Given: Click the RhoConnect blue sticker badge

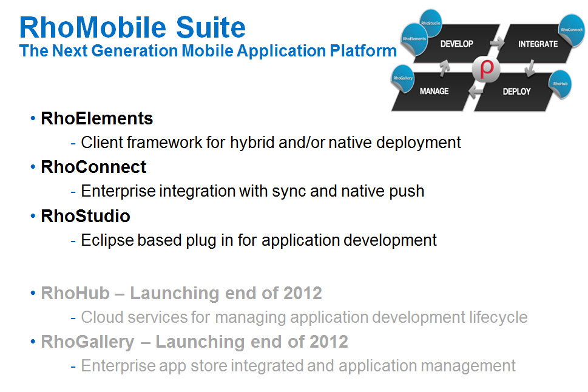Looking at the screenshot, I should click(572, 30).
